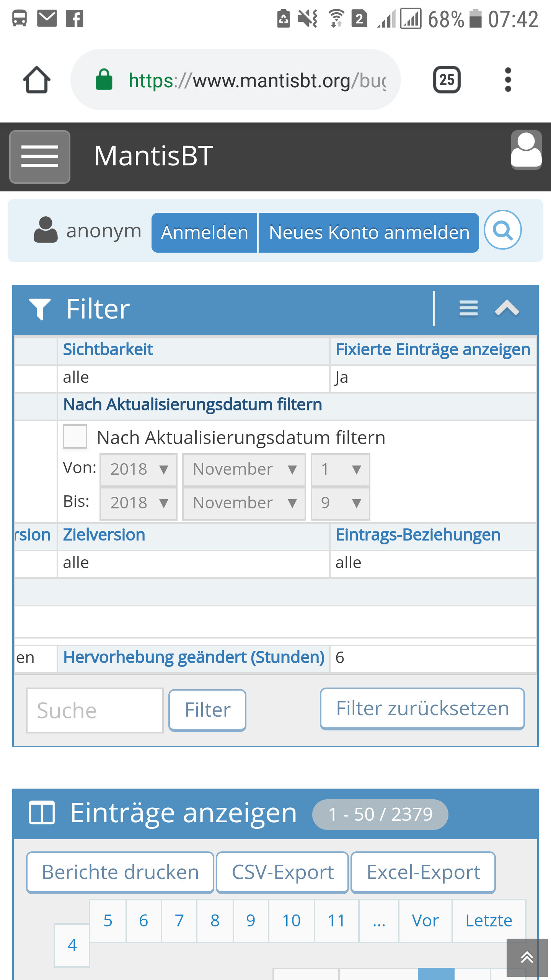The image size is (551, 980).
Task: Tap the user account avatar icon
Action: click(x=526, y=150)
